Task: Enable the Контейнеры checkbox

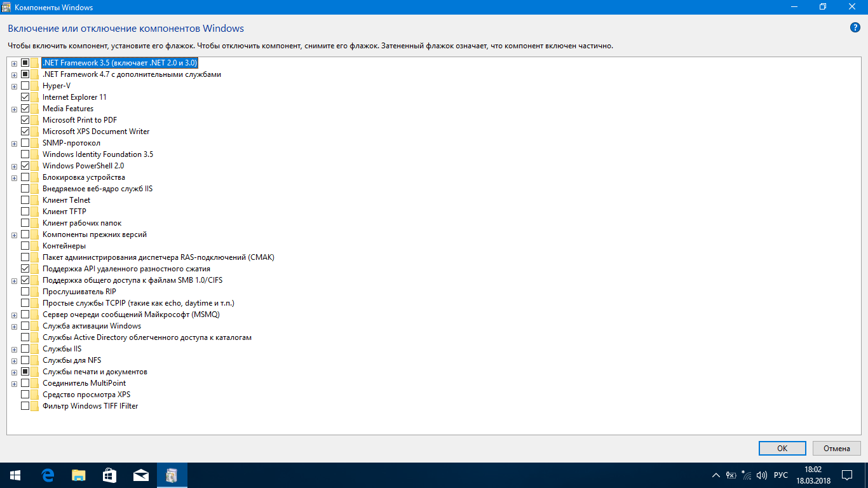Action: pyautogui.click(x=25, y=246)
